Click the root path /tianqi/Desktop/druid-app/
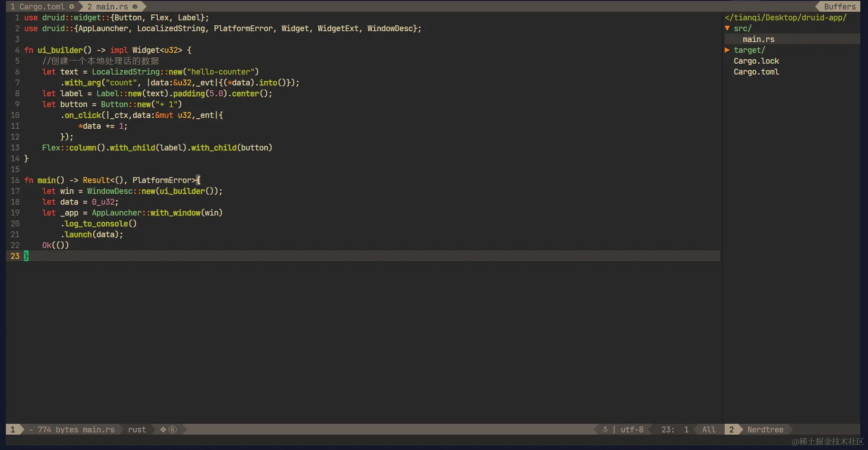Screen dimensions: 868x450 (786, 17)
